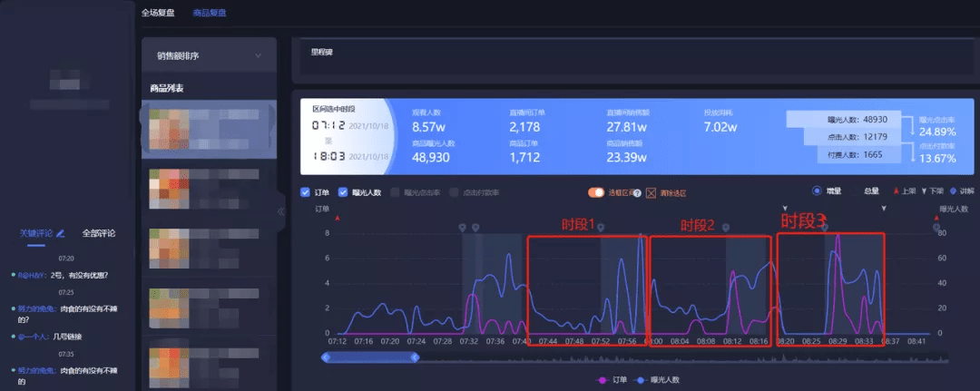
Task: Switch to the 全场复盘 tab
Action: (158, 13)
